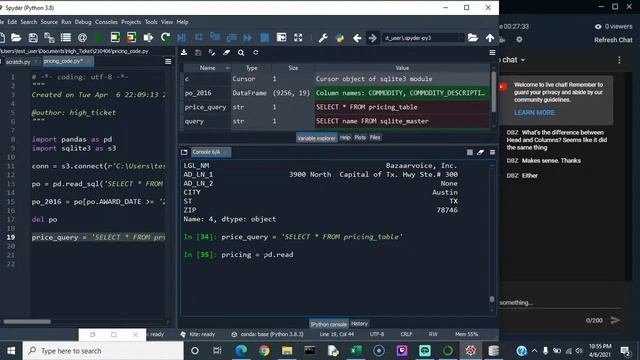Screen dimensions: 640x360
Task: Save the current file
Action: tap(33, 38)
